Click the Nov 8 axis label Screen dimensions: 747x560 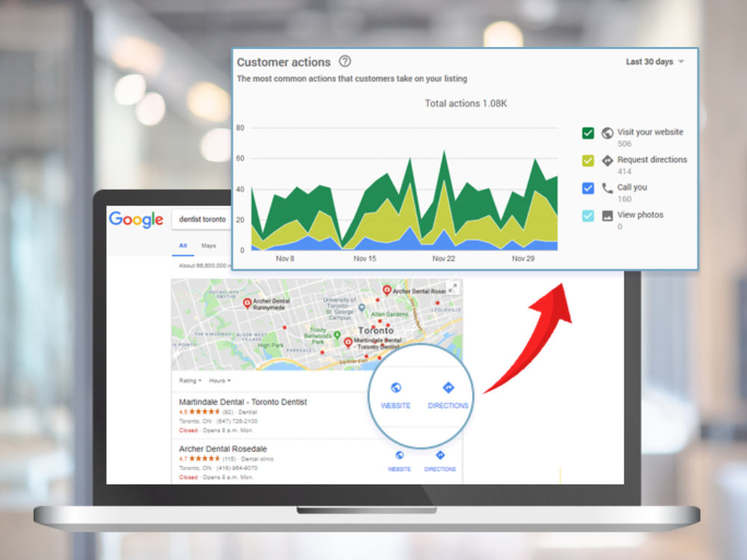point(285,258)
